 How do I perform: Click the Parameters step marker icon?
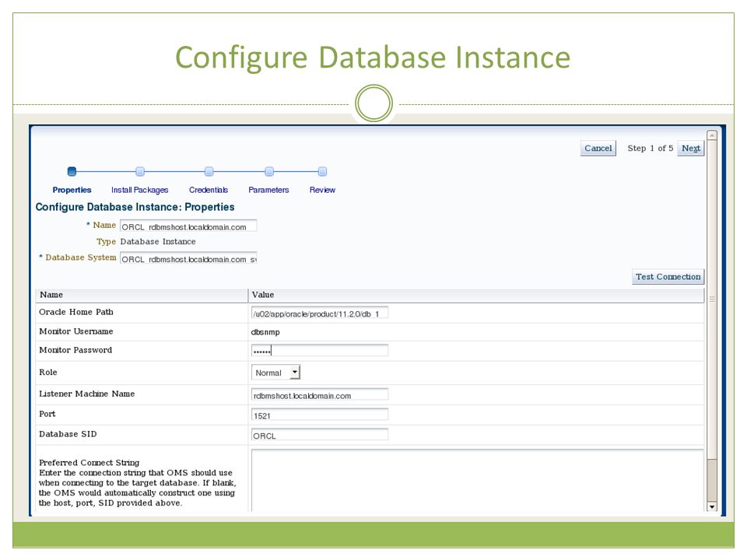(269, 171)
